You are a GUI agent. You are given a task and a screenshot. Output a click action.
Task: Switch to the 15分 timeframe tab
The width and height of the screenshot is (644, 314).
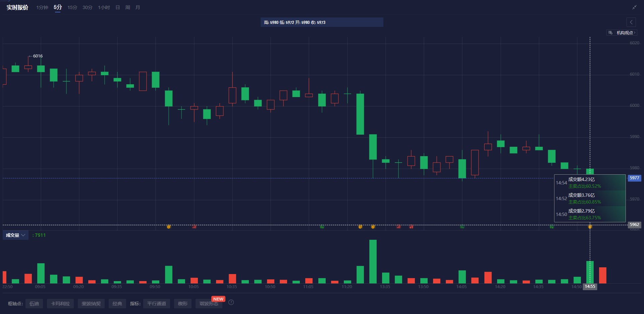pyautogui.click(x=72, y=7)
